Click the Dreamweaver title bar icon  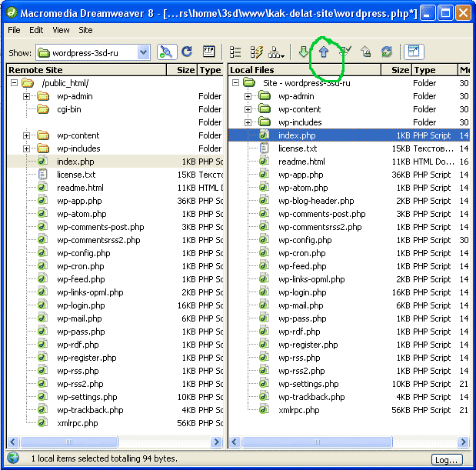(12, 13)
